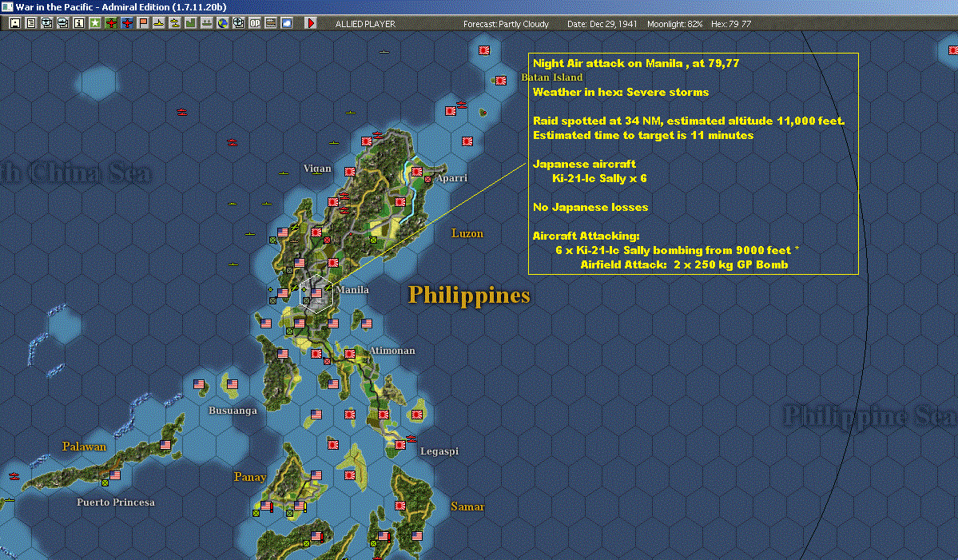
Task: Click the red ship icon at far left near Palawan
Action: (x=14, y=476)
